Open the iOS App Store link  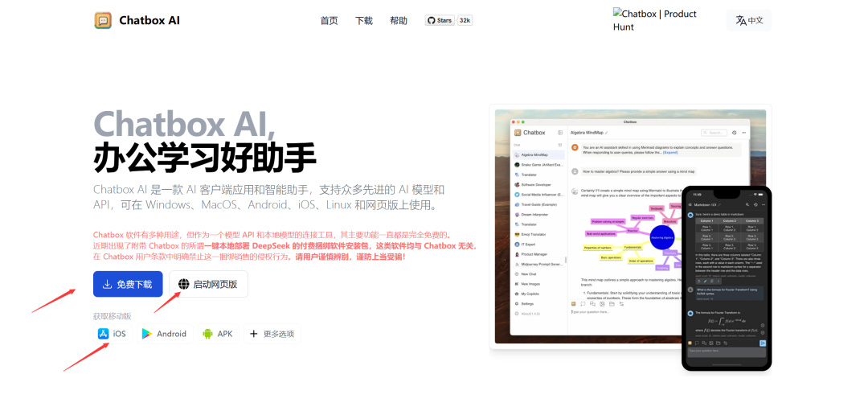click(113, 334)
